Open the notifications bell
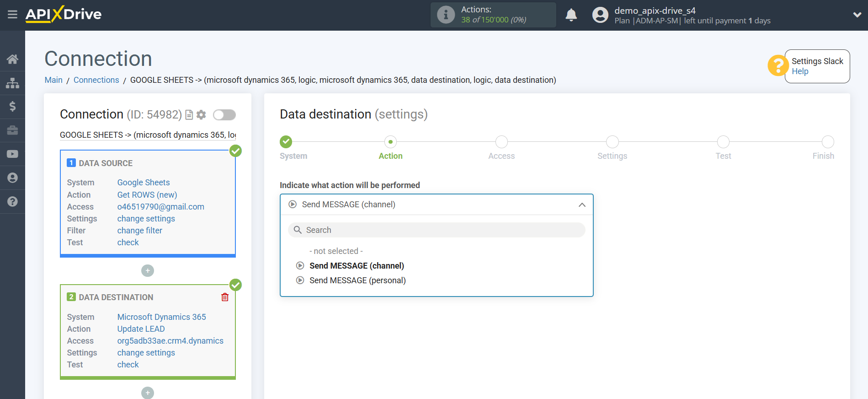868x399 pixels. pyautogui.click(x=571, y=15)
